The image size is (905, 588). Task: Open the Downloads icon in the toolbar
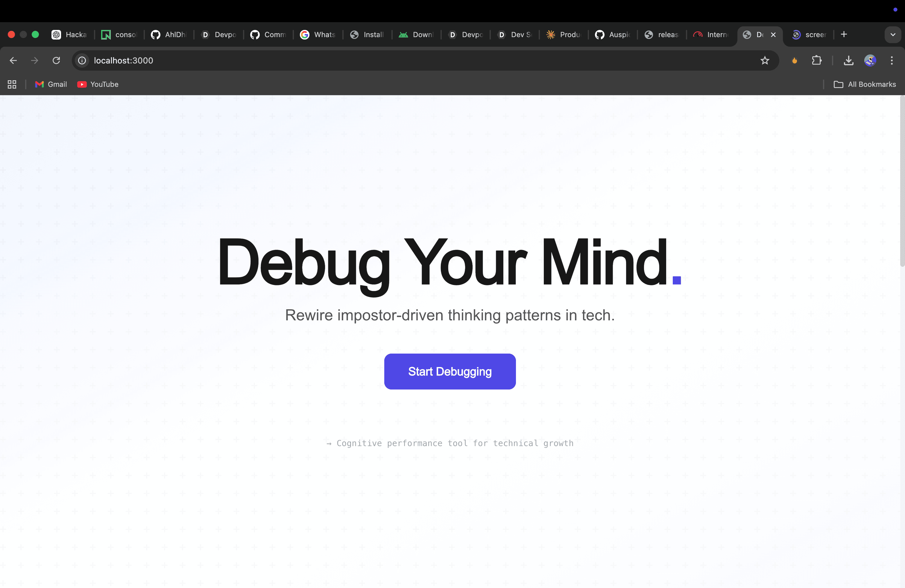848,60
